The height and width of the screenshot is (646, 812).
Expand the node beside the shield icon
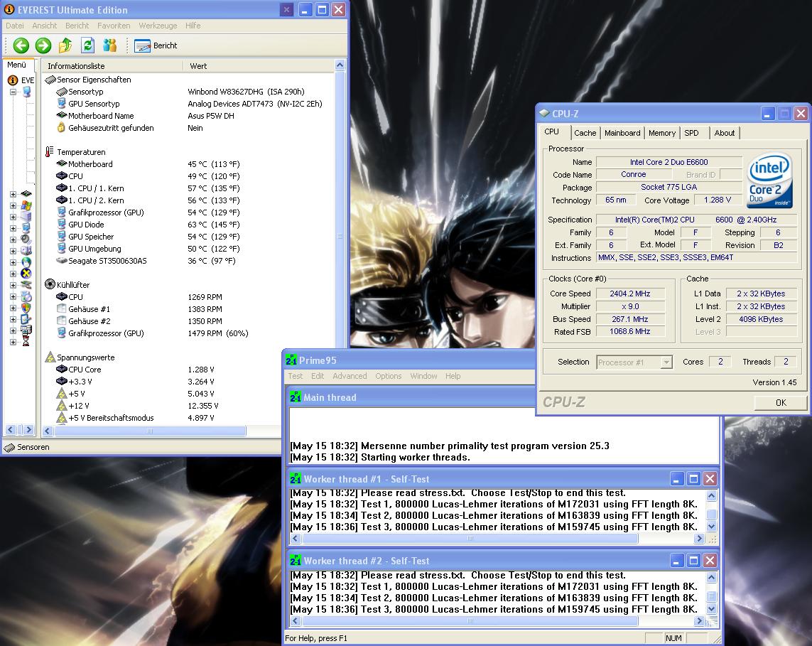click(x=13, y=308)
